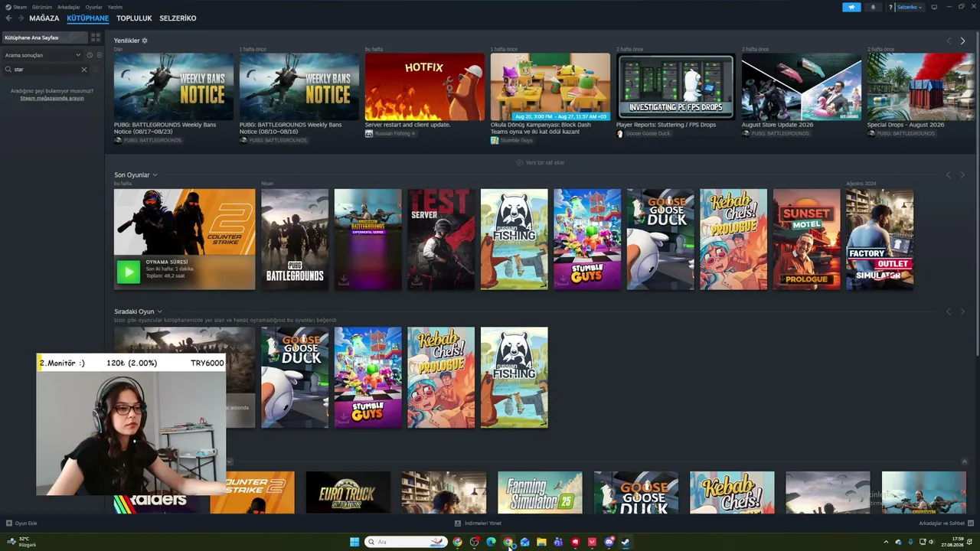Advance the Yenilikler news row to the right

pos(962,41)
